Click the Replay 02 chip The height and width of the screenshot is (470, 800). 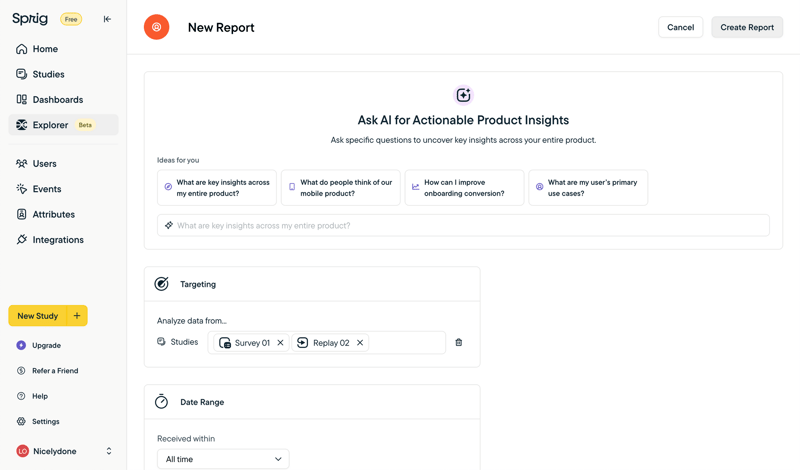point(331,343)
